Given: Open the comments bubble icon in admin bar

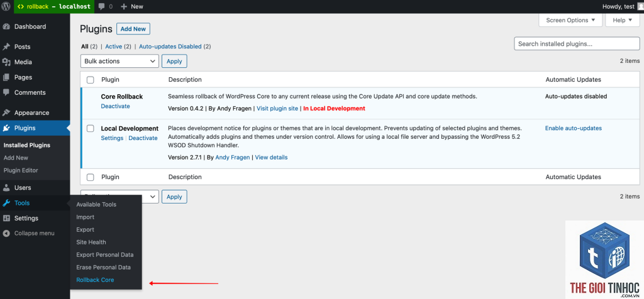Looking at the screenshot, I should coord(102,6).
